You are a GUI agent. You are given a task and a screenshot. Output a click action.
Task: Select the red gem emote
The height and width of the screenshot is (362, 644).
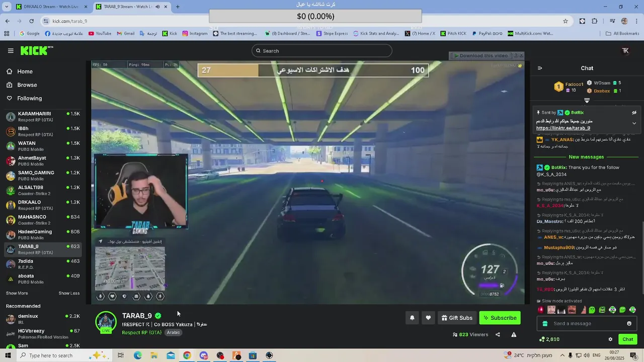pos(541,310)
